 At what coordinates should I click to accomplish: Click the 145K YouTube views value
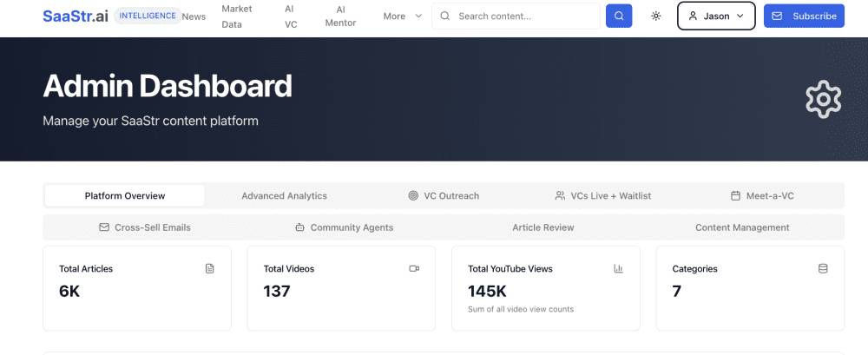pos(487,291)
